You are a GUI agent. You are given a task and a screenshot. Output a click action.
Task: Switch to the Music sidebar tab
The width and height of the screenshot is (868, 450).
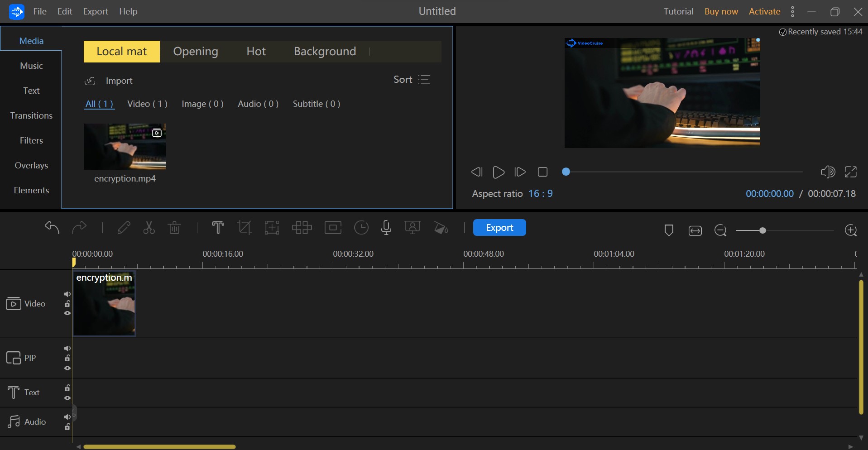tap(31, 66)
